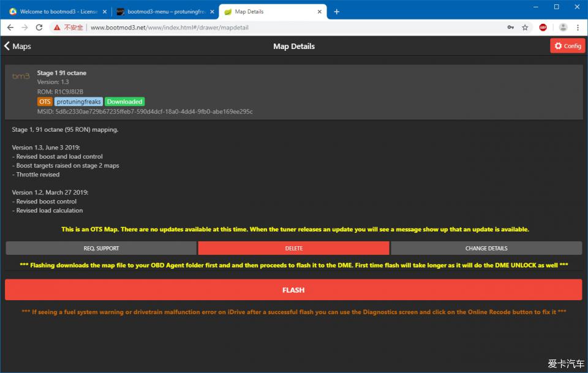
Task: Click the MSID string text
Action: tap(145, 111)
